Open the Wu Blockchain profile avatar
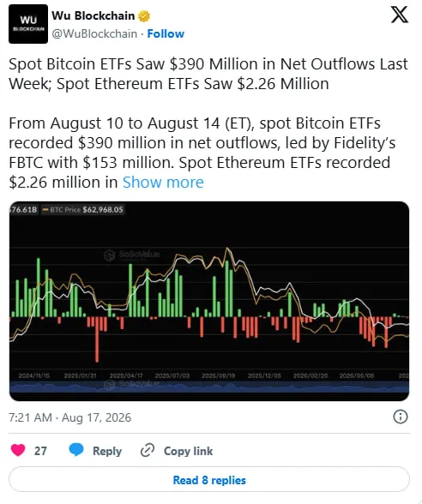 pyautogui.click(x=28, y=24)
